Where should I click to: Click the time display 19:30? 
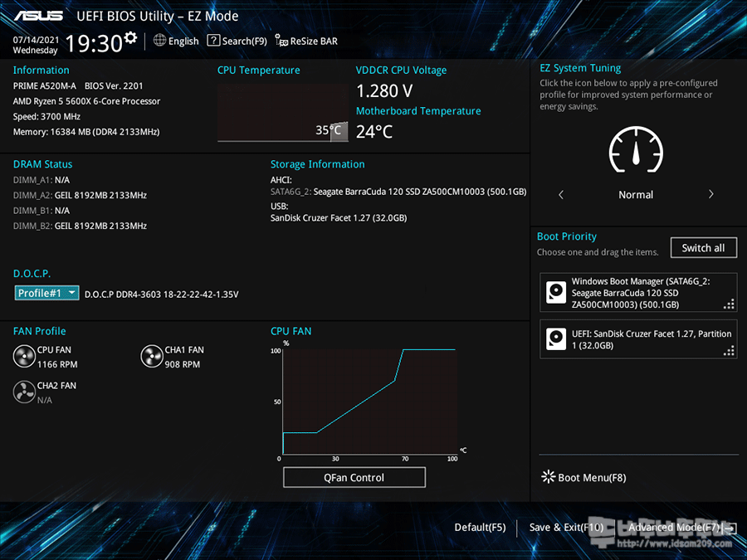point(94,43)
